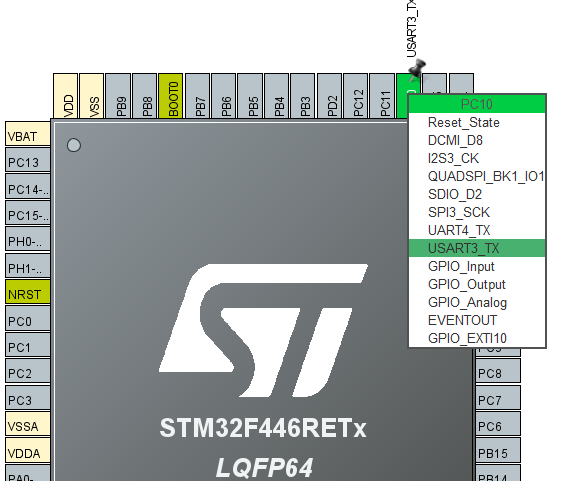Click the VDDA pin
This screenshot has width=574, height=481.
pyautogui.click(x=28, y=450)
